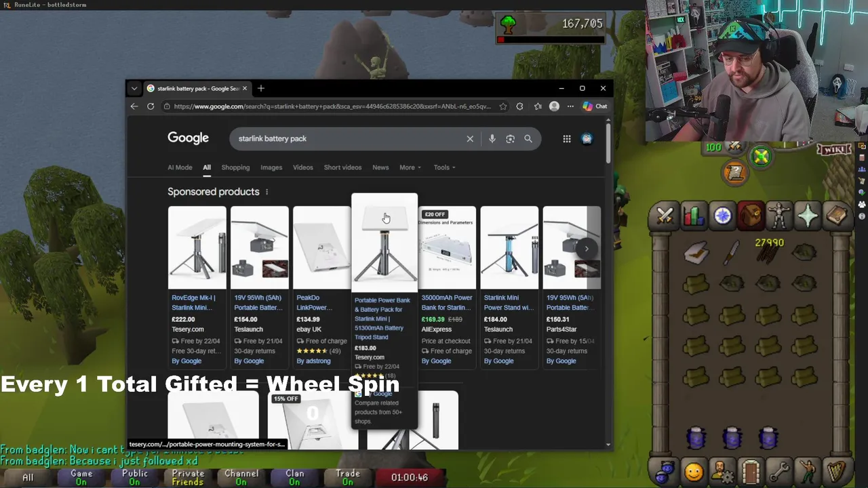Click the world map orb in RuneLite
The height and width of the screenshot is (488, 868).
click(x=761, y=157)
